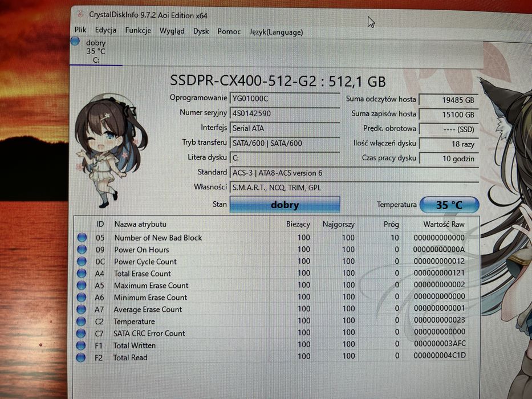This screenshot has height=399, width=532.
Task: Click the ID column header
Action: click(x=100, y=224)
